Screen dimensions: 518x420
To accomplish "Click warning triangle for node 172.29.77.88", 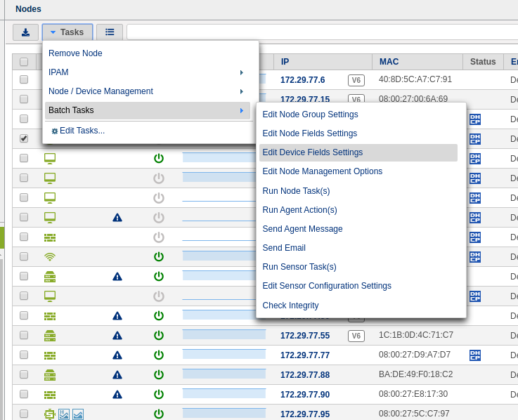I will (x=117, y=375).
